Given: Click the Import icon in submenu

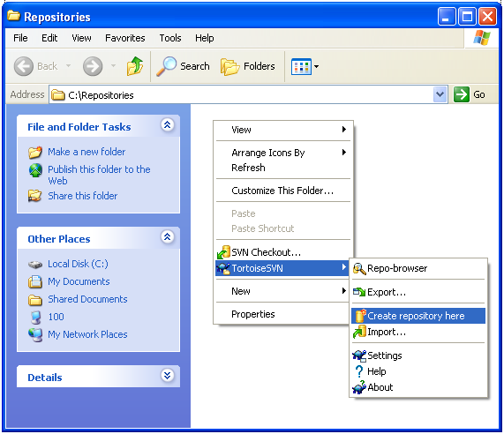Looking at the screenshot, I should 359,332.
